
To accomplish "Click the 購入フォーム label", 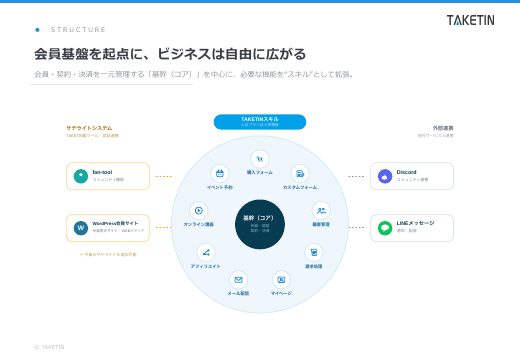I will click(x=260, y=172).
